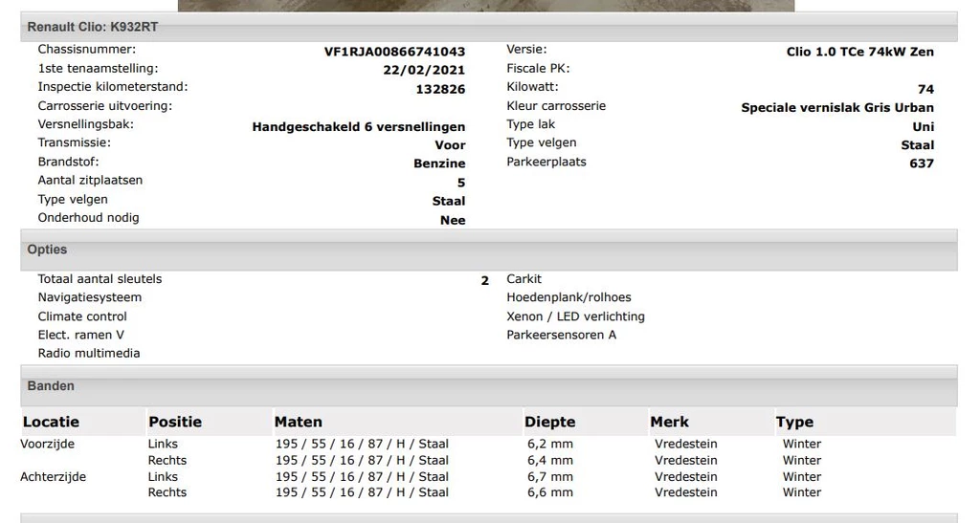Click the Diepte column header
Screen dimensions: 980x523
click(x=549, y=422)
